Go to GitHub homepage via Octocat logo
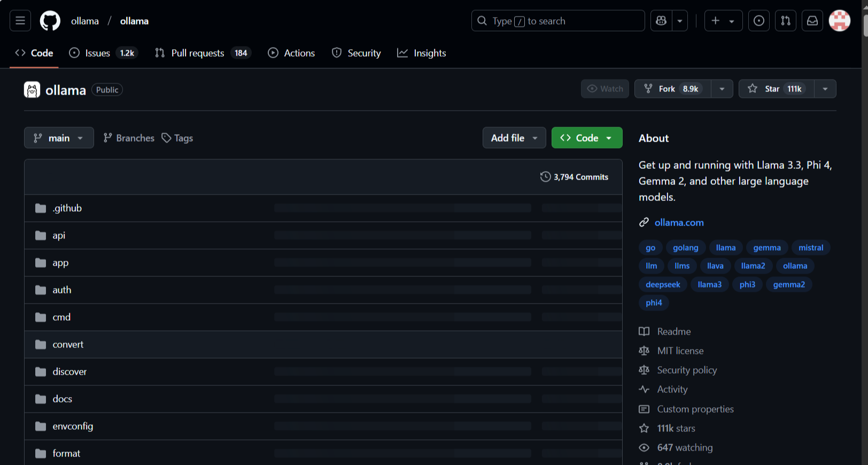 tap(50, 21)
